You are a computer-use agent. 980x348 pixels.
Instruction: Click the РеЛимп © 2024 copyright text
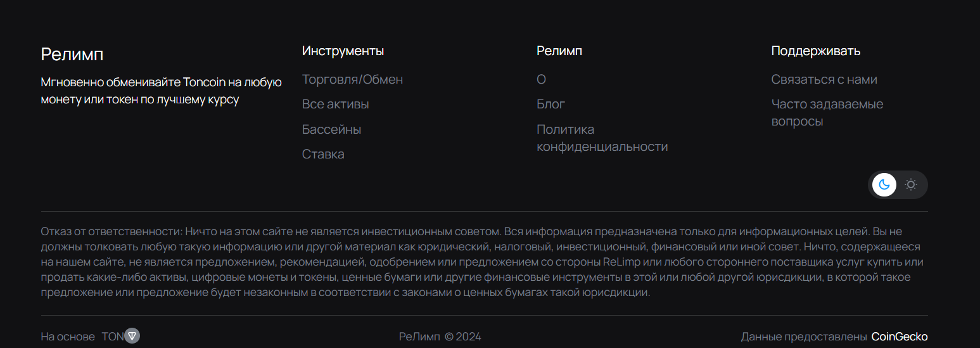[x=440, y=337]
